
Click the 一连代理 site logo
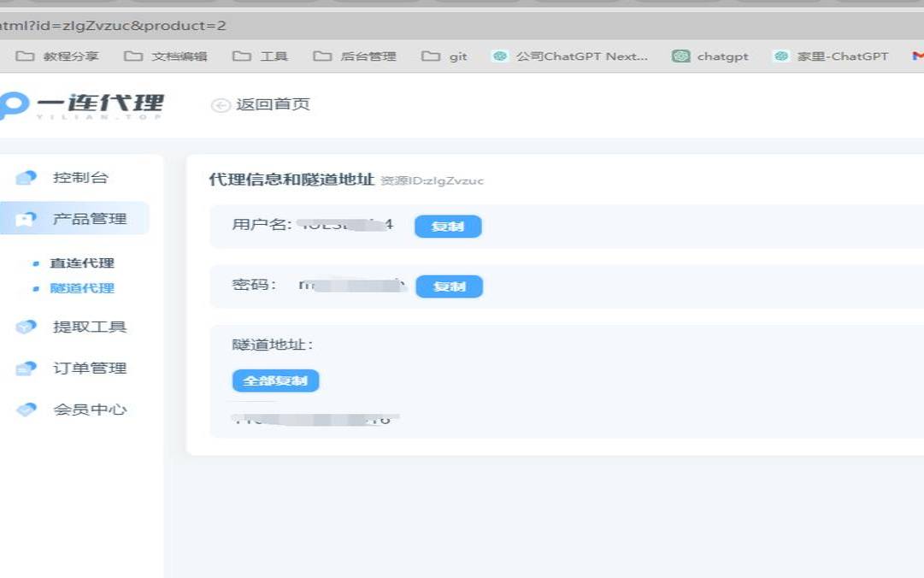click(x=81, y=105)
